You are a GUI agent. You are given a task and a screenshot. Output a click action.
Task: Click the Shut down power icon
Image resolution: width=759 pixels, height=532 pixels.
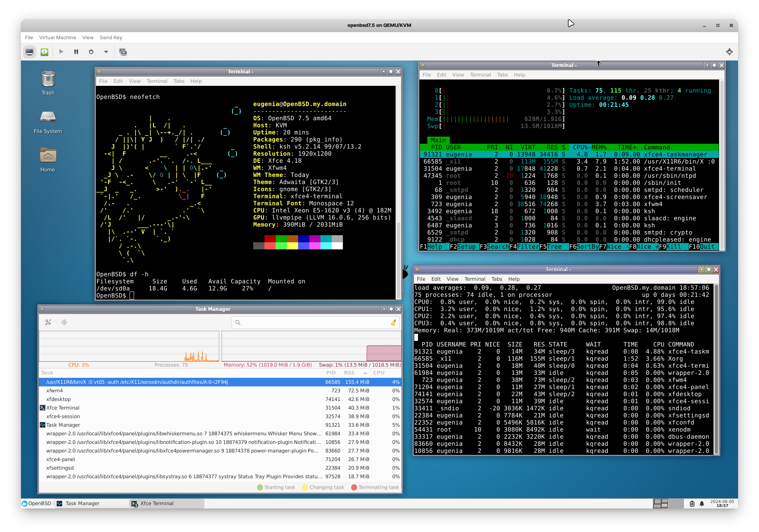click(91, 52)
